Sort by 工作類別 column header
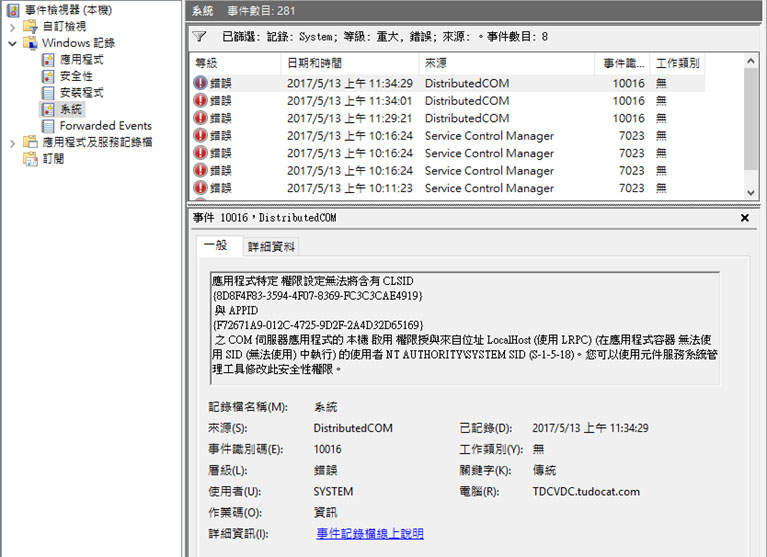 point(678,63)
